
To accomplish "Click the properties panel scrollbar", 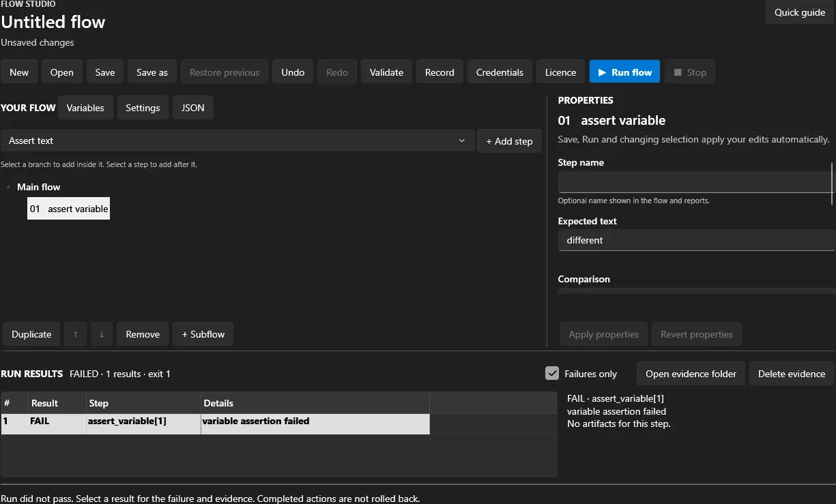I will (x=833, y=184).
